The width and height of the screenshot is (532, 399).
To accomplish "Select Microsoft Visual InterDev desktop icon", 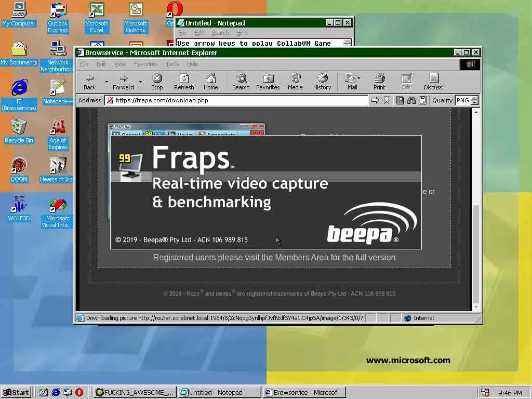I will (x=57, y=212).
